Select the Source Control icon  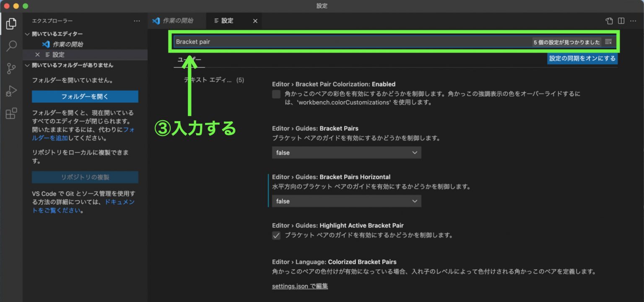[x=11, y=68]
